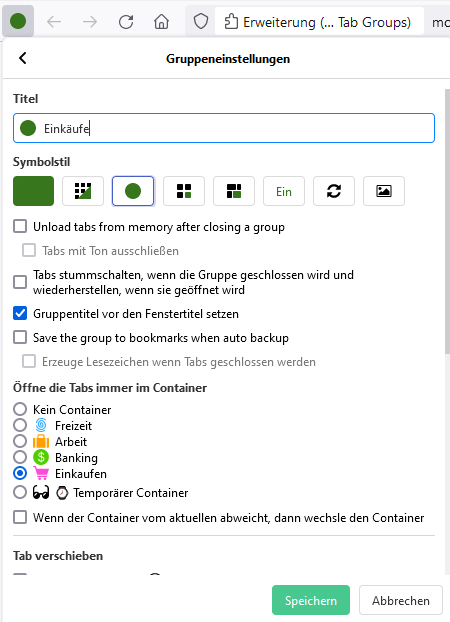The width and height of the screenshot is (450, 622).
Task: Open the custom image icon chooser
Action: 384,191
